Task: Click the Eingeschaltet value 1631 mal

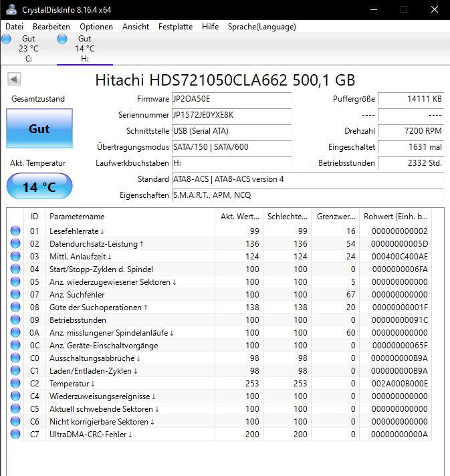Action: tap(411, 147)
